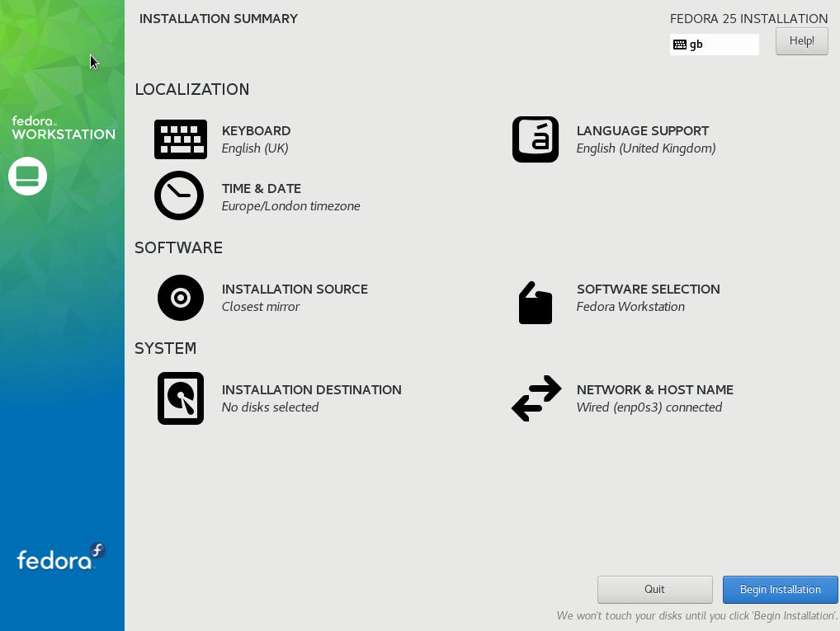Select the INSTALLATION SOURCE heading
The width and height of the screenshot is (840, 631).
tap(295, 290)
